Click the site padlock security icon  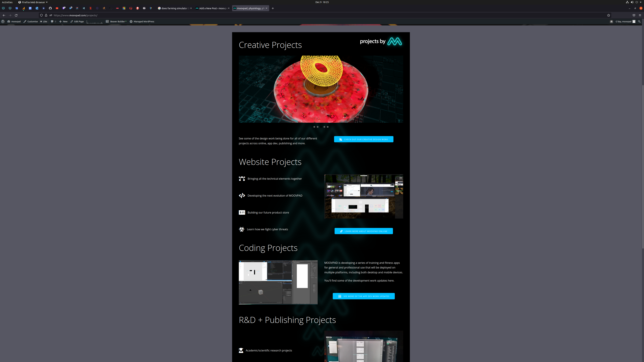pyautogui.click(x=46, y=15)
